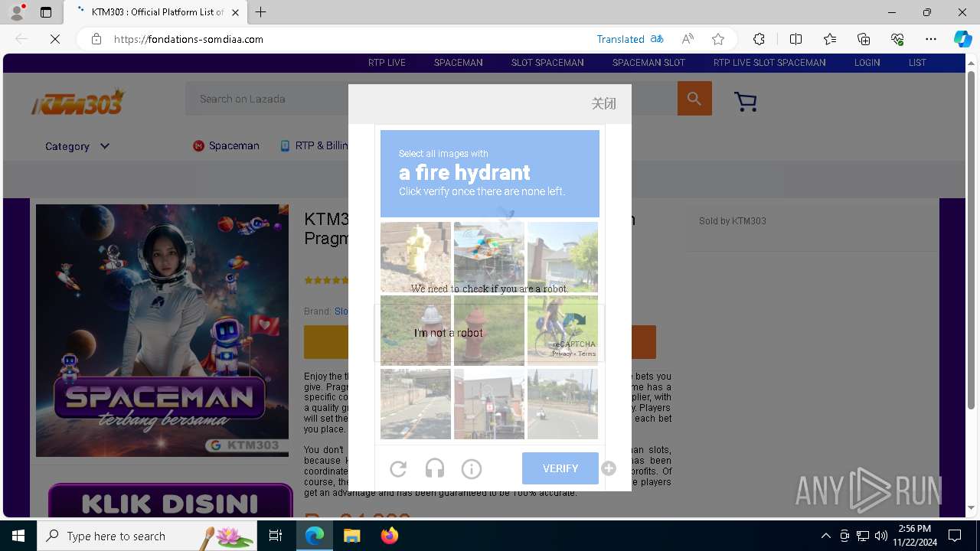
Task: Select the tile showing a building with a sign
Action: [x=489, y=404]
